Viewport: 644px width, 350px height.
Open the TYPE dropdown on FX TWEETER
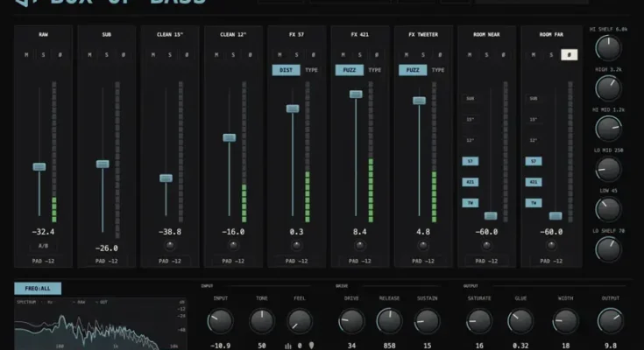tap(438, 70)
